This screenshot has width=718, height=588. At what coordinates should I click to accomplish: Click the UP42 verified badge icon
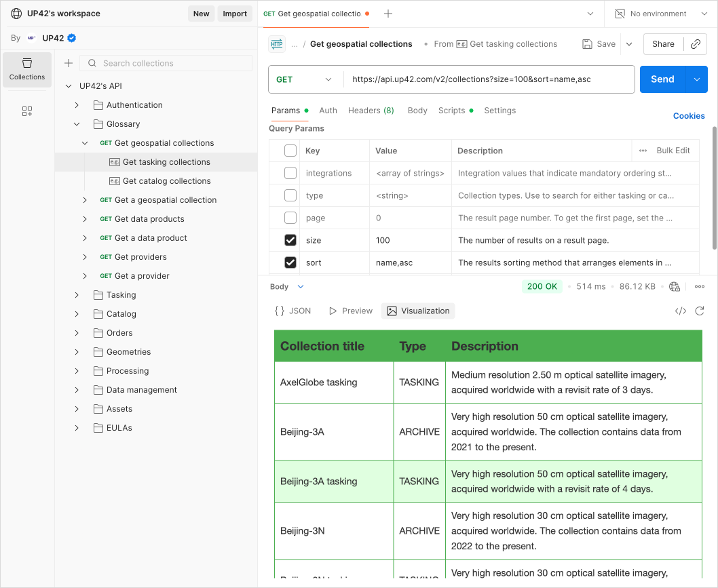coord(72,38)
